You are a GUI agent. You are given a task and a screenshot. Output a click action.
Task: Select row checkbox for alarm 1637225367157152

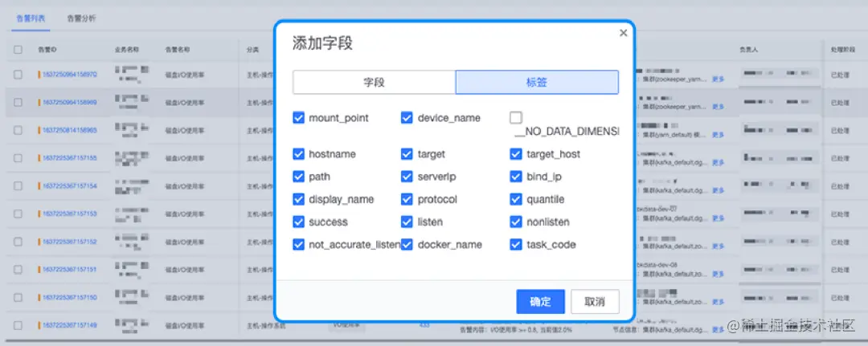(x=18, y=242)
